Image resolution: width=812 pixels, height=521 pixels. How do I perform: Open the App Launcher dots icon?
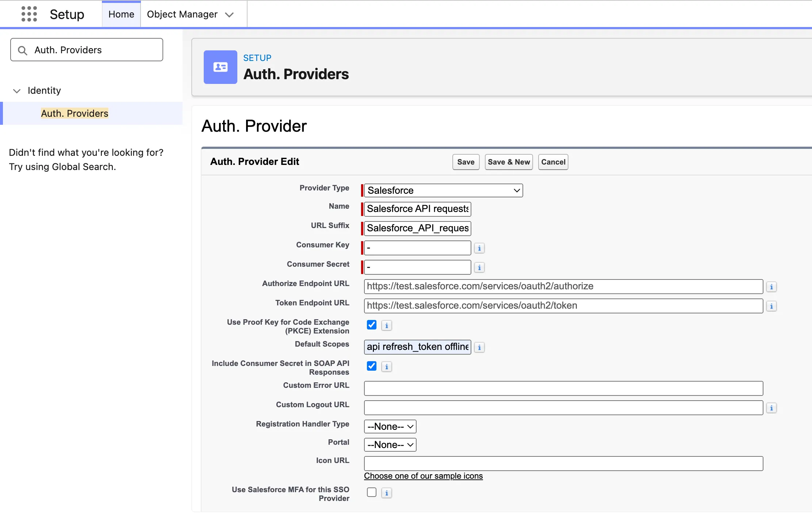pyautogui.click(x=29, y=14)
